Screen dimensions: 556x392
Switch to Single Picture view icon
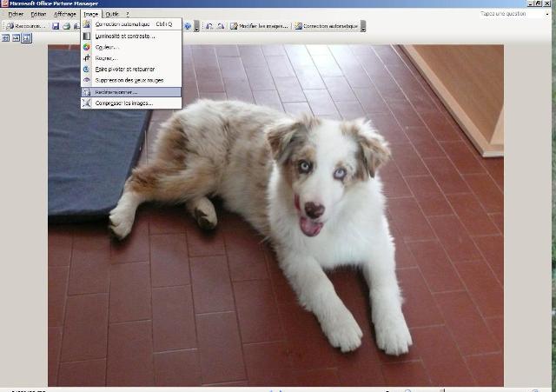(26, 38)
